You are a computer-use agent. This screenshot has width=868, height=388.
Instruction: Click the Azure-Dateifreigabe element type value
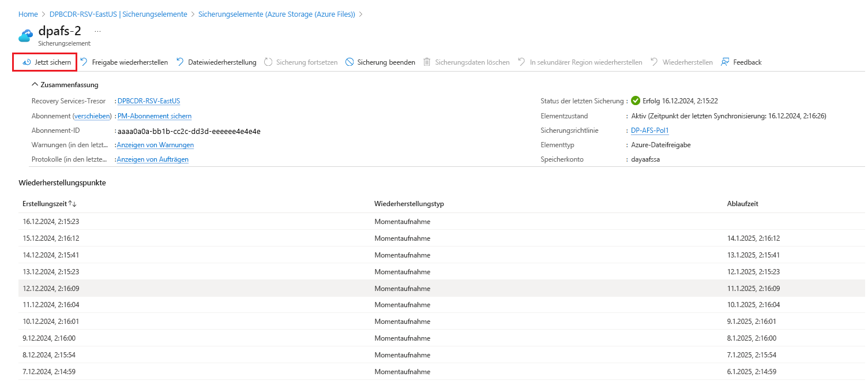[x=661, y=145]
